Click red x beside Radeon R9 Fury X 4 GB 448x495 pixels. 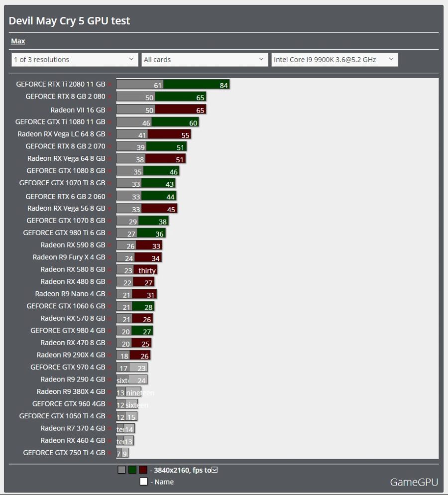pyautogui.click(x=110, y=257)
